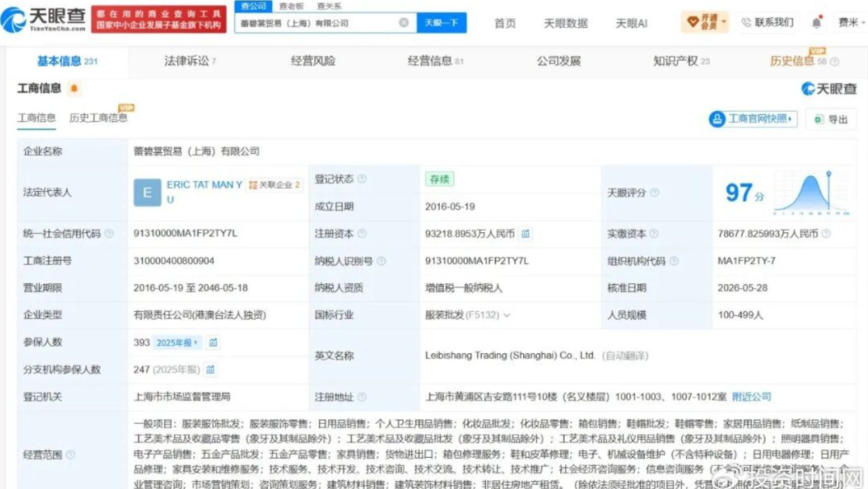Open the notification bell icon

click(x=816, y=22)
